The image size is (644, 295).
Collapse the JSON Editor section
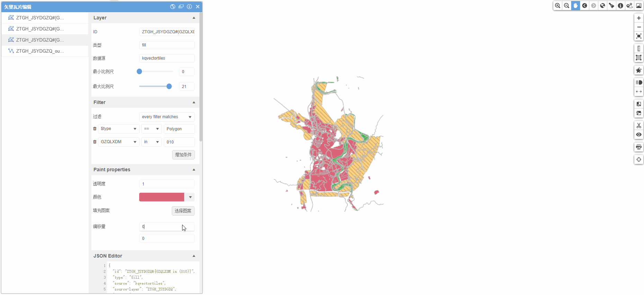click(194, 256)
